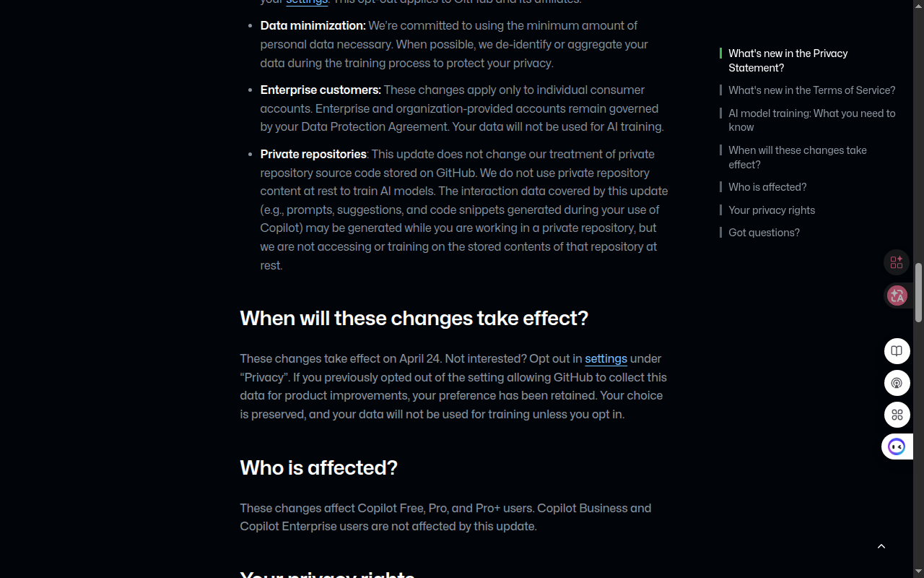This screenshot has height=578, width=924.
Task: Open the floating assistant face icon
Action: pos(897,447)
